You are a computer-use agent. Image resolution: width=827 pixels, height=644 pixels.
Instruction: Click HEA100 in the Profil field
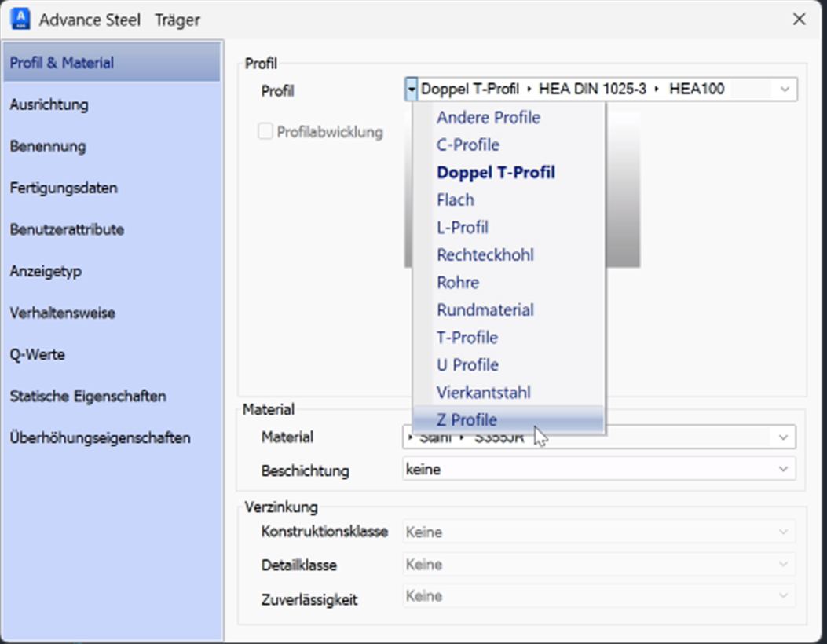tap(697, 89)
